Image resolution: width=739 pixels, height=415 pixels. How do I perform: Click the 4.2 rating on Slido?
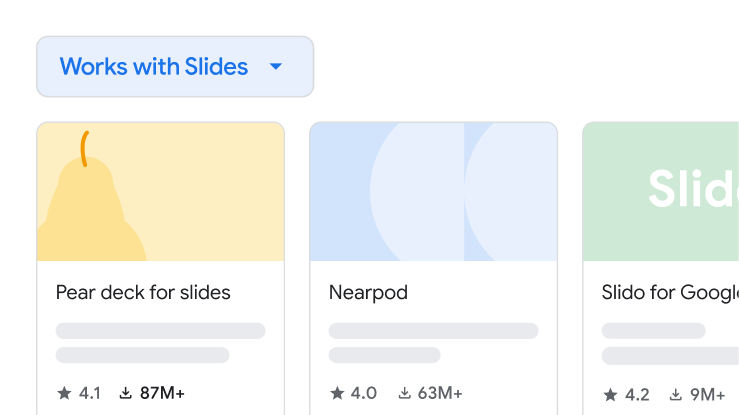point(637,394)
